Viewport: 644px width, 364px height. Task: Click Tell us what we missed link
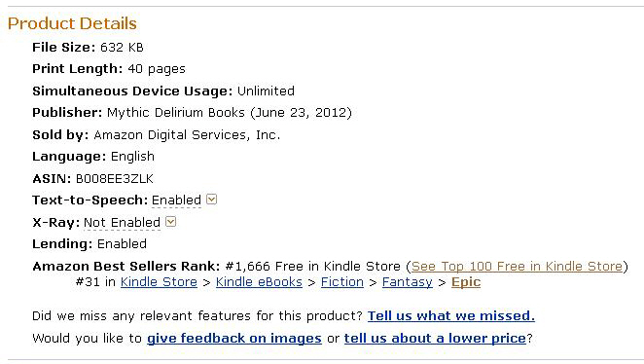pos(451,316)
